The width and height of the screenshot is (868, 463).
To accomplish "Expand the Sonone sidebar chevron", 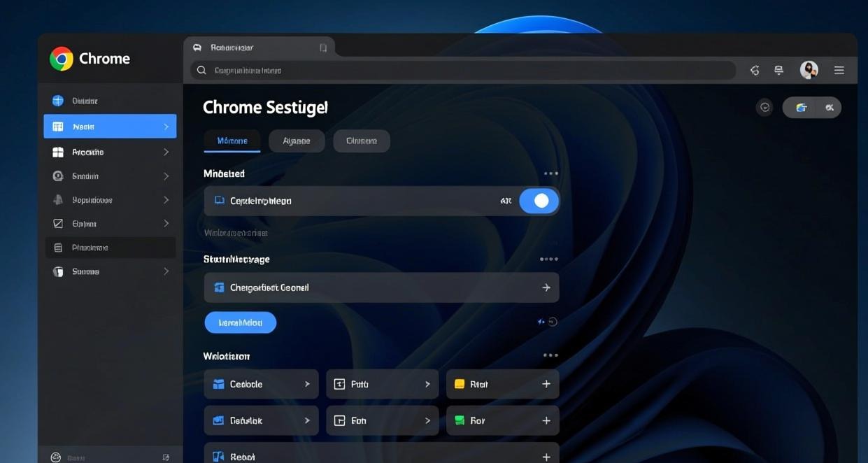I will [166, 271].
